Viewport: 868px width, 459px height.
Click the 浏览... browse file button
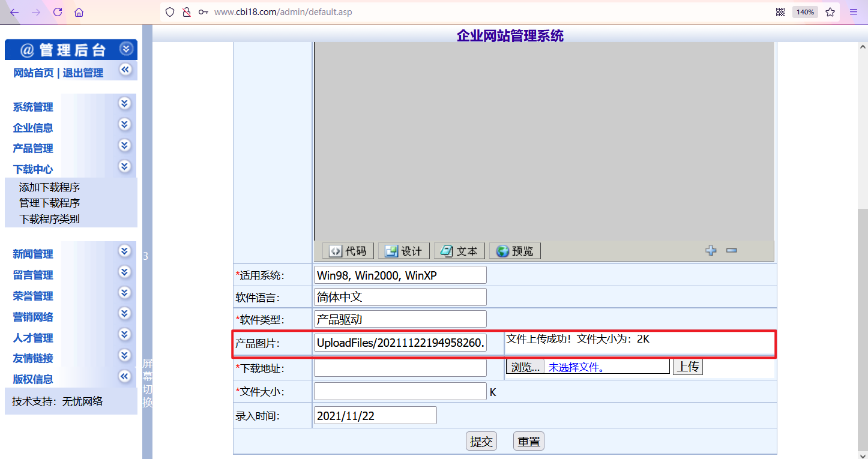point(525,367)
